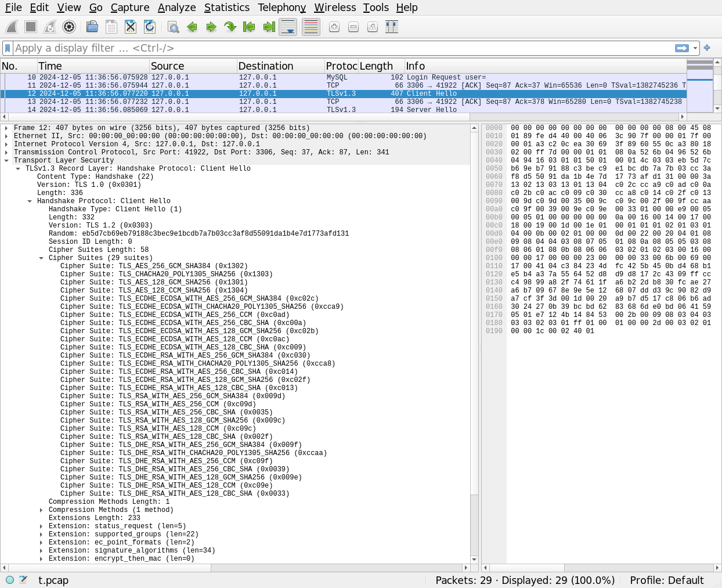Go to the first packet
Image resolution: width=722 pixels, height=588 pixels.
click(249, 27)
